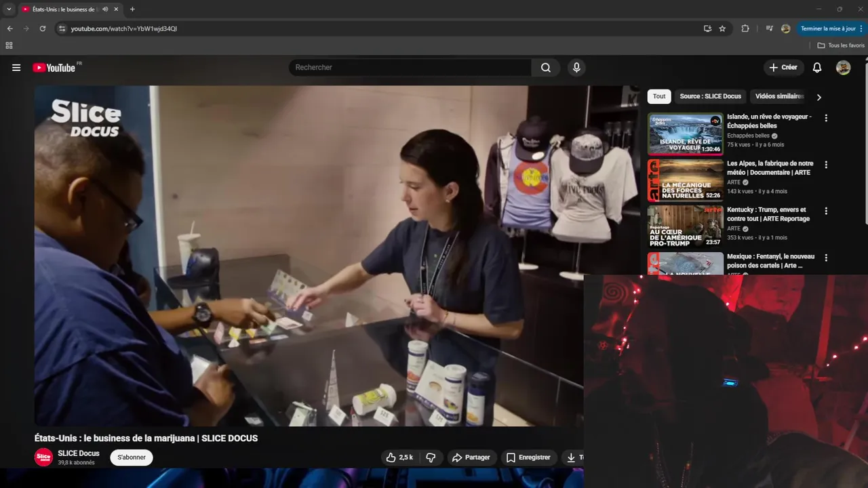The height and width of the screenshot is (488, 868).
Task: Open options for the Islande video
Action: coord(826,118)
